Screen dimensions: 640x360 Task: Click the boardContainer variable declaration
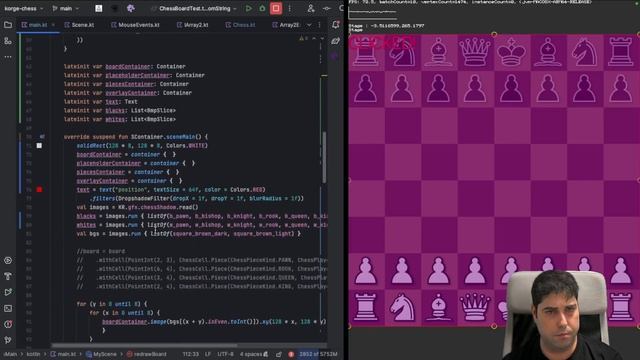[x=128, y=67]
